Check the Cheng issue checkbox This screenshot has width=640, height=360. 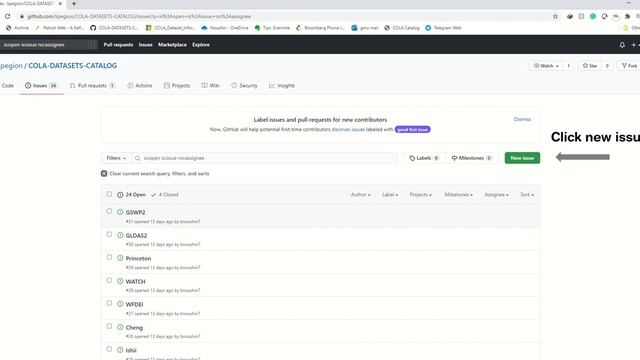point(109,326)
